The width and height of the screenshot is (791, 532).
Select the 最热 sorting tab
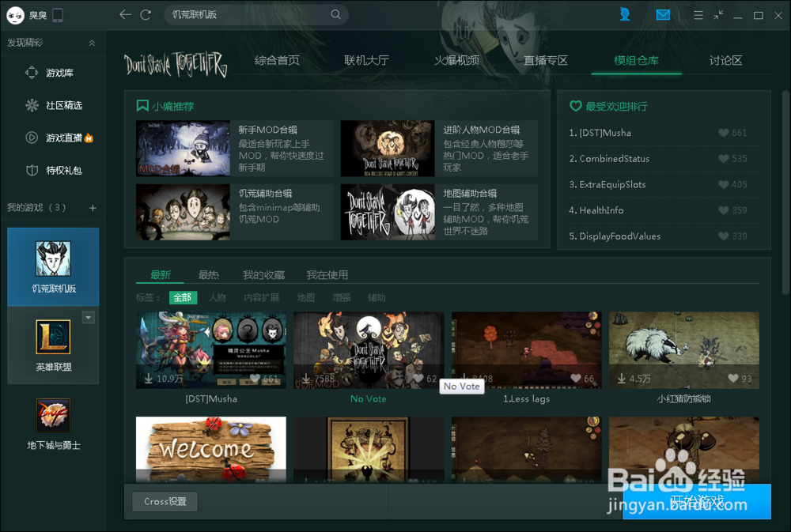pos(208,275)
